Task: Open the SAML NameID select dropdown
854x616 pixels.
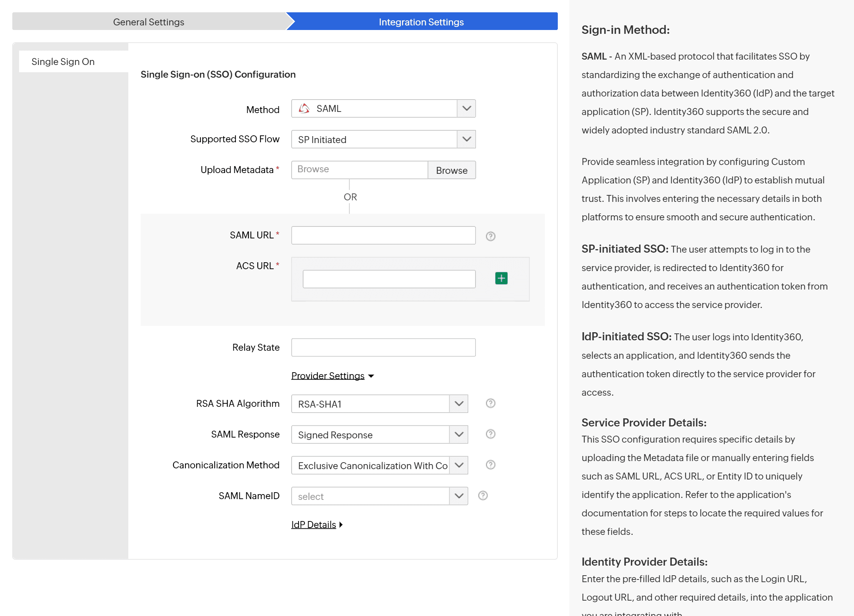Action: [380, 496]
